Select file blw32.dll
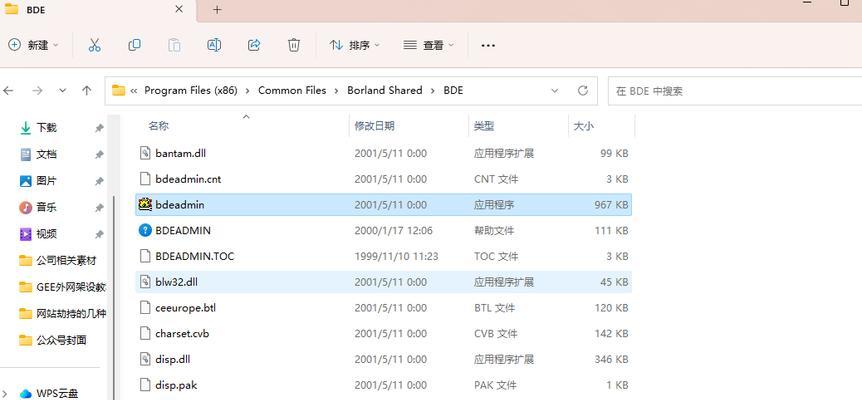Viewport: 862px width, 400px height. click(383, 282)
